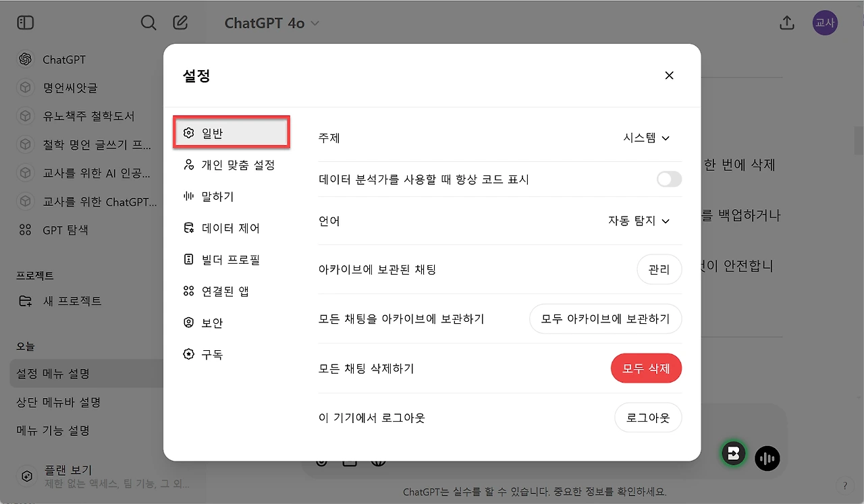Click the page scrollbar on right edge
Viewport: 864px width, 504px height.
[x=859, y=141]
